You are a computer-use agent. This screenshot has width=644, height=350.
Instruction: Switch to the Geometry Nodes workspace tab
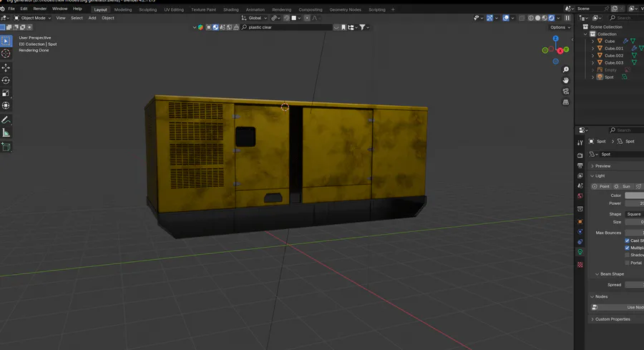(x=345, y=9)
